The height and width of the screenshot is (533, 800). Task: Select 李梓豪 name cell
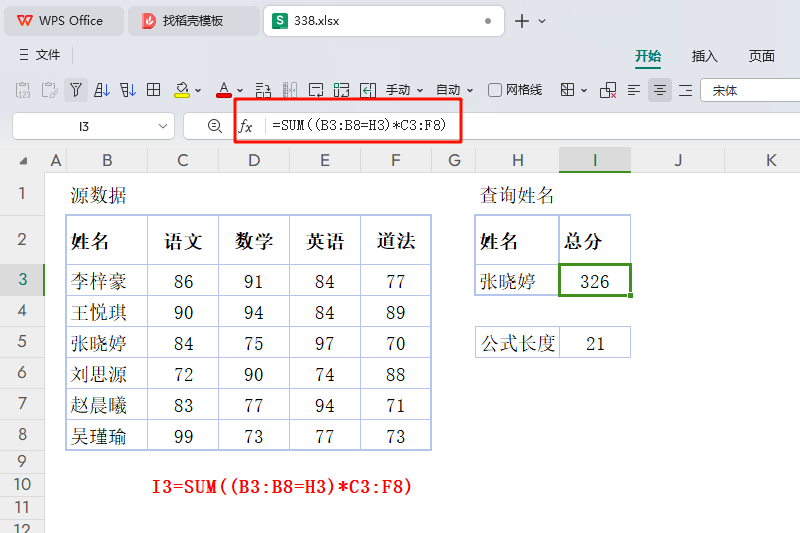pyautogui.click(x=107, y=281)
